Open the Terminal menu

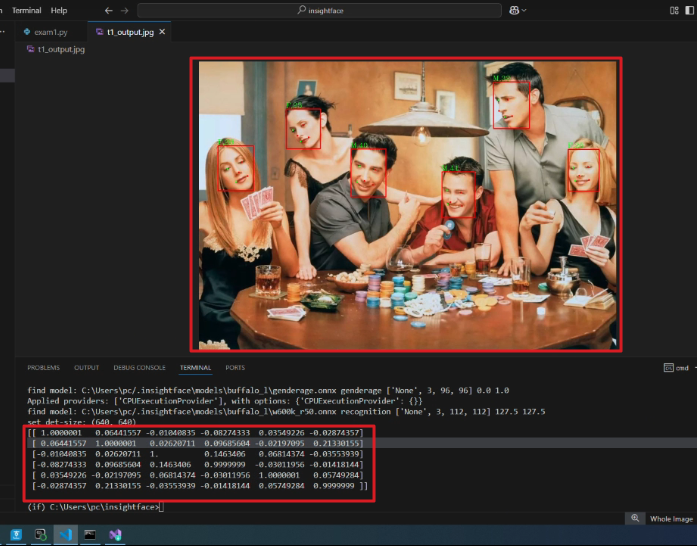tap(26, 10)
